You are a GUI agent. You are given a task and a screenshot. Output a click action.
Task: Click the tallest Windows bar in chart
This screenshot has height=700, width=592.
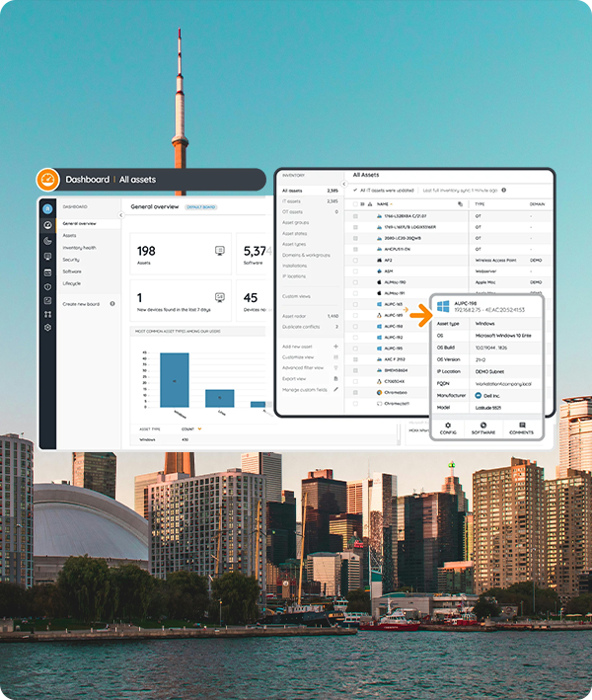point(174,380)
